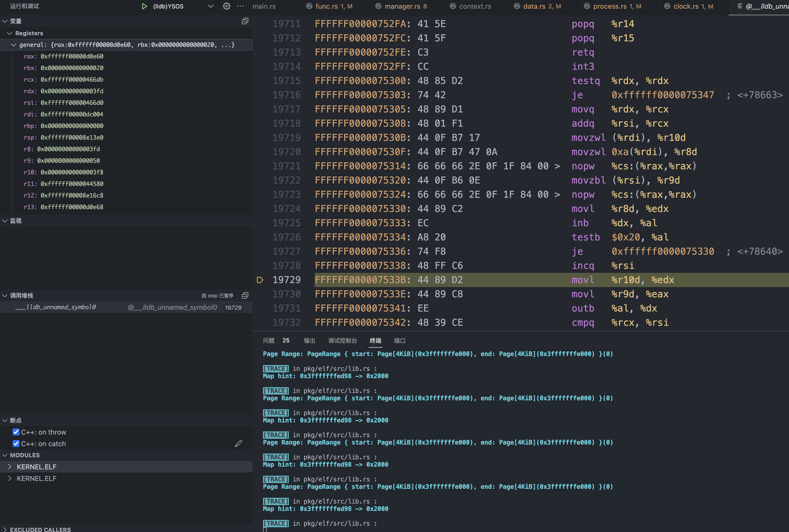The width and height of the screenshot is (789, 532).
Task: Click the highlighted movl %r10d, %edx line
Action: pyautogui.click(x=552, y=280)
